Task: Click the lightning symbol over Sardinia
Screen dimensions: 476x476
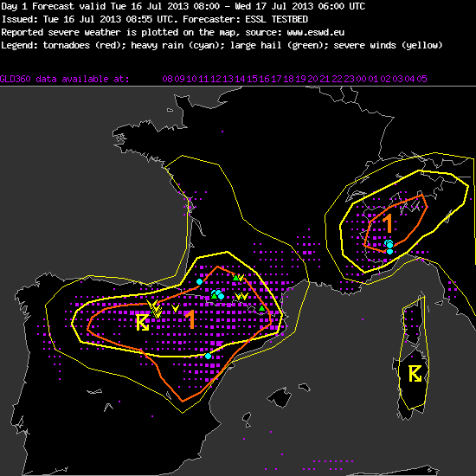Action: tap(415, 374)
